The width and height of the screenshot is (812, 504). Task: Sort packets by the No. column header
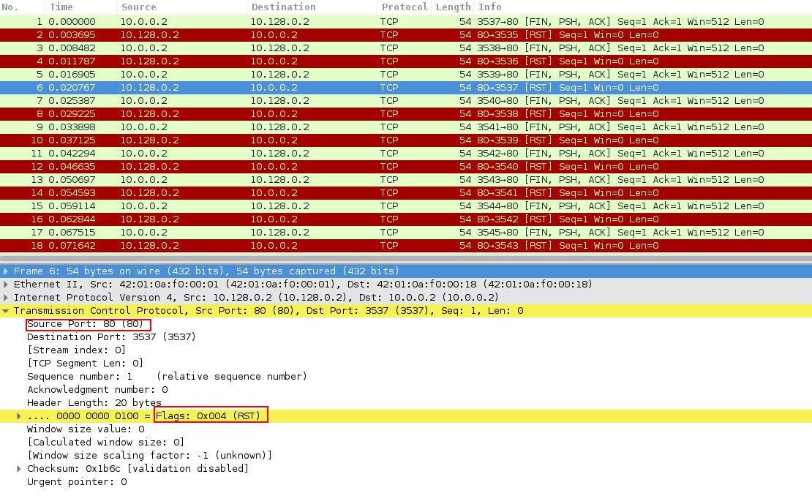pos(22,7)
